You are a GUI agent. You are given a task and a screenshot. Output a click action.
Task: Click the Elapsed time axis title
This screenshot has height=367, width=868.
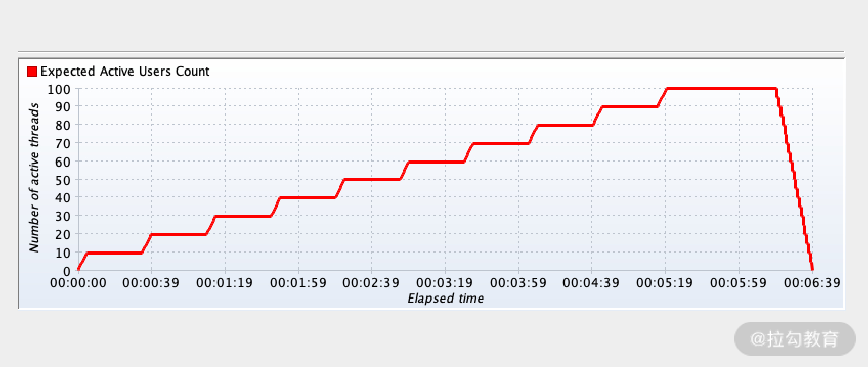[x=445, y=299]
